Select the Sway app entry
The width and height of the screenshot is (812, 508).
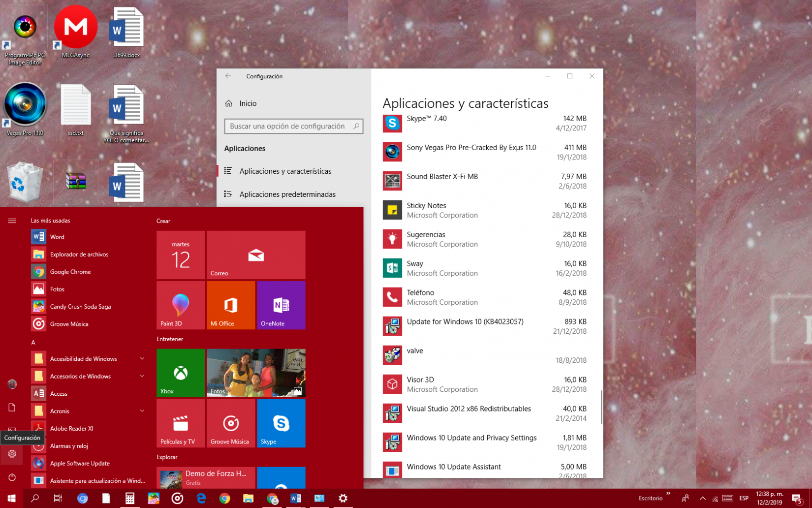pos(486,268)
